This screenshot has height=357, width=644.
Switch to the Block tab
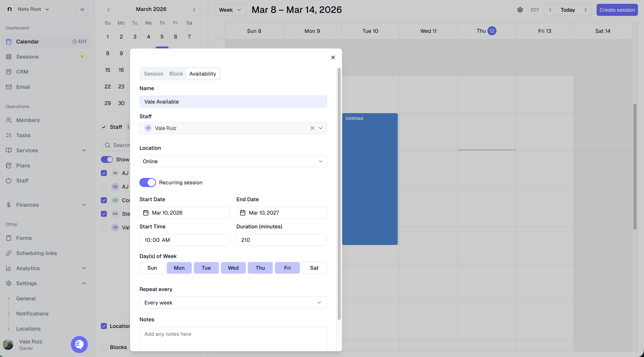click(x=176, y=74)
